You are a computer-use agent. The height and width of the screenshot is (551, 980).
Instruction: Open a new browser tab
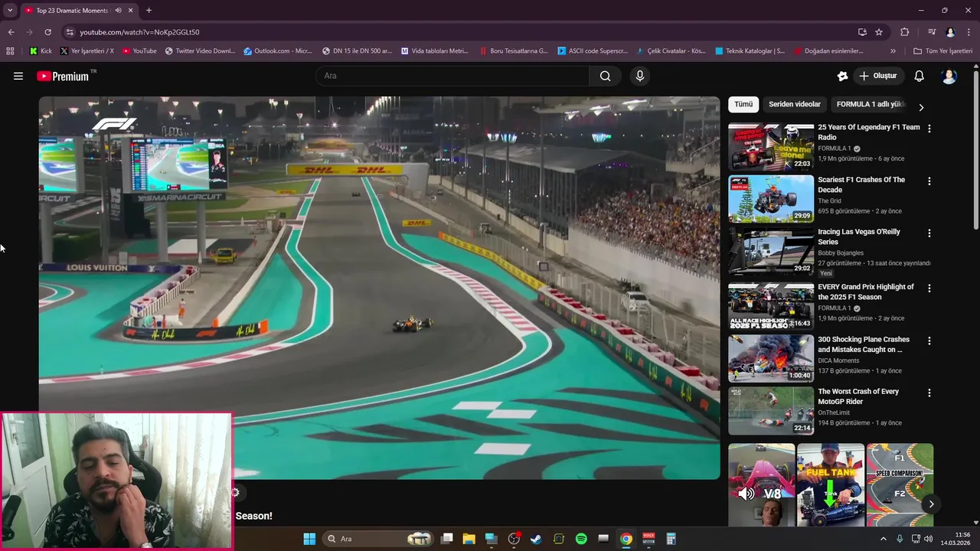pos(149,11)
